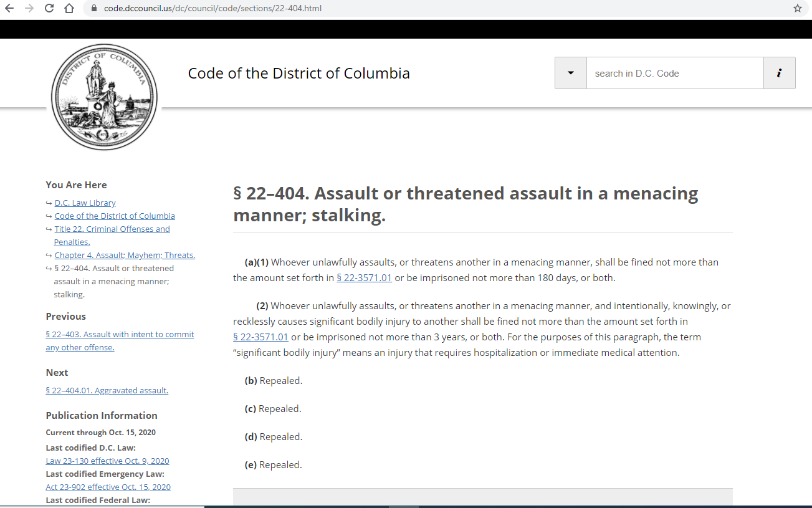Click the padlock site security icon
This screenshot has width=812, height=508.
(93, 9)
